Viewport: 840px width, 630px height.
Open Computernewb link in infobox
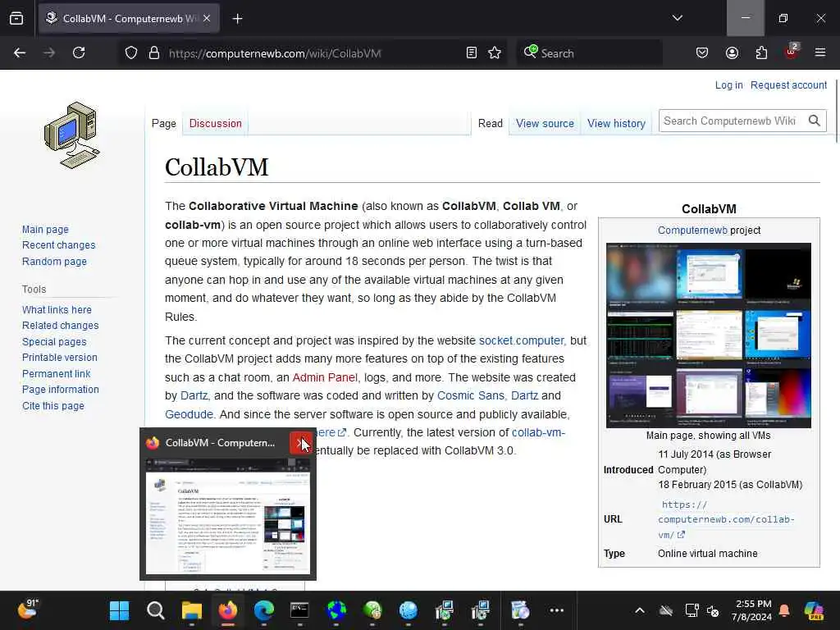[692, 231]
